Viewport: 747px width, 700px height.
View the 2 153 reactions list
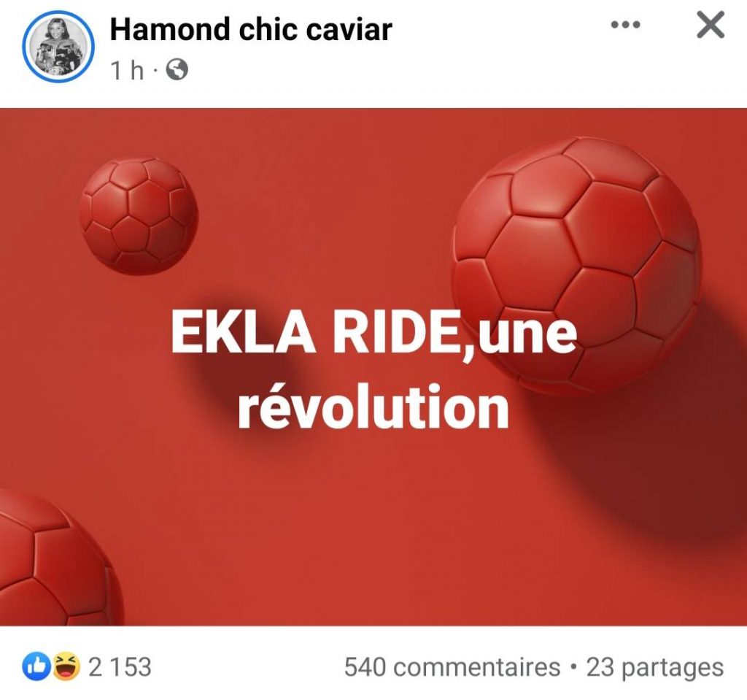click(120, 666)
